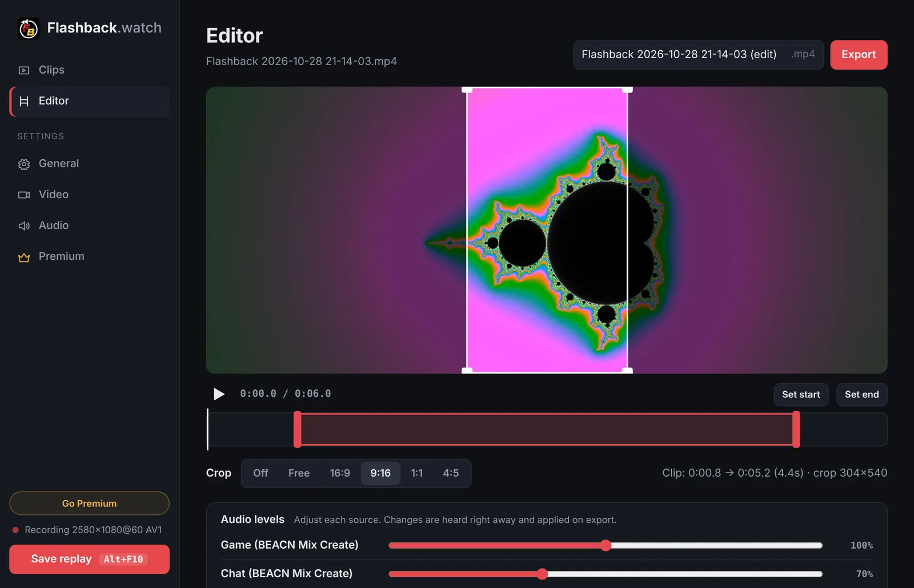Viewport: 914px width, 588px height.
Task: Turn crop Off
Action: 260,473
